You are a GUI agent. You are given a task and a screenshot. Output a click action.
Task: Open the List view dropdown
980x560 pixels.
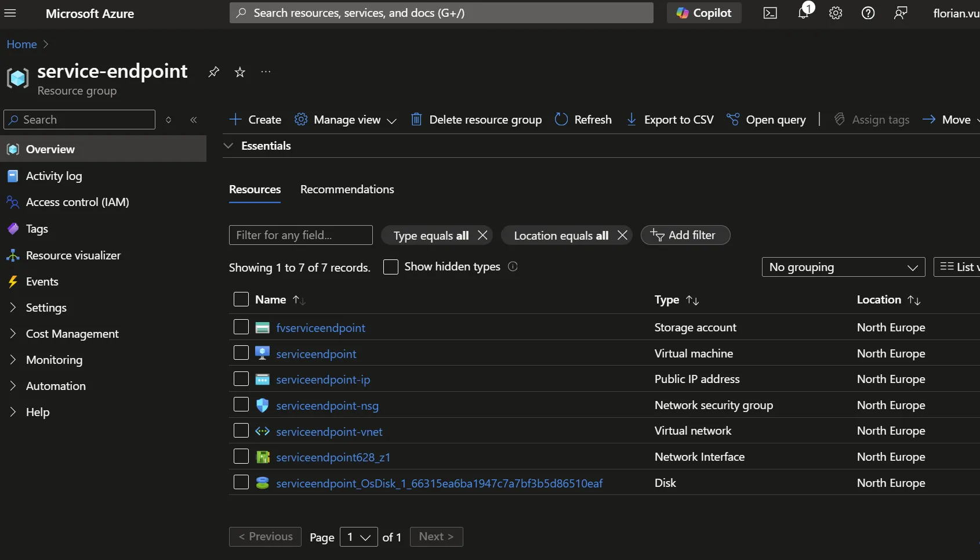coord(957,267)
